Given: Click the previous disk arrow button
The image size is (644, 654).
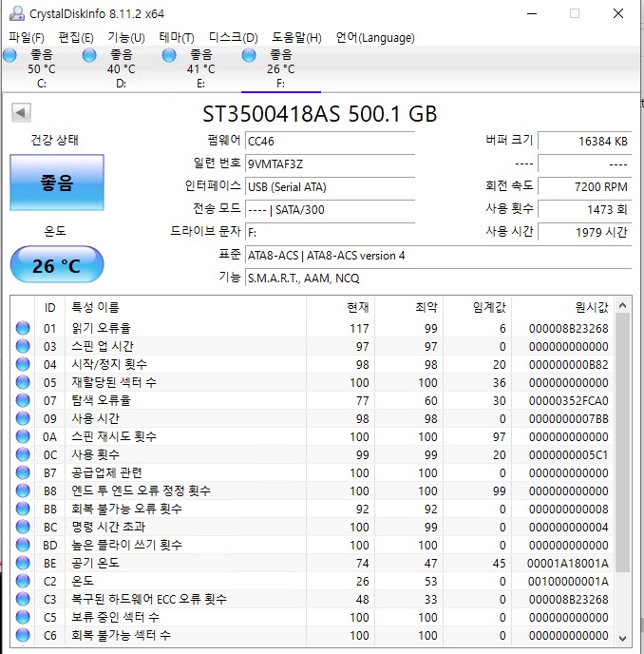Looking at the screenshot, I should [x=21, y=112].
